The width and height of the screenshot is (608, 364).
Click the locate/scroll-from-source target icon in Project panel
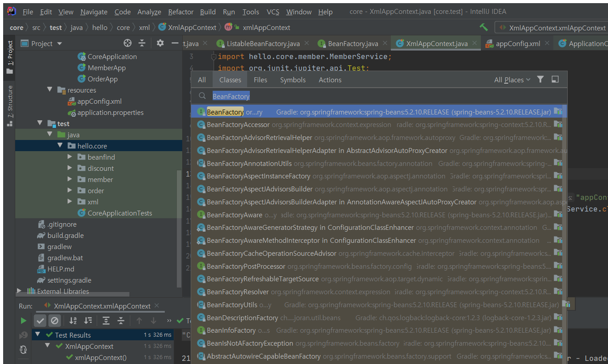tap(128, 43)
